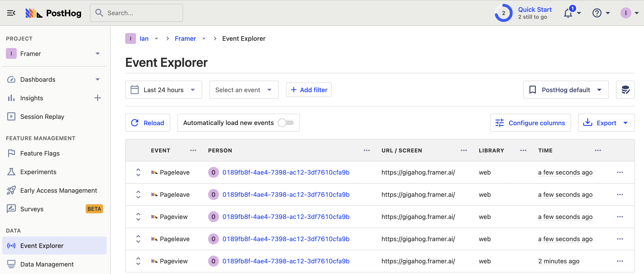Open Feature Flags from the sidebar
The height and width of the screenshot is (274, 644).
[x=40, y=153]
